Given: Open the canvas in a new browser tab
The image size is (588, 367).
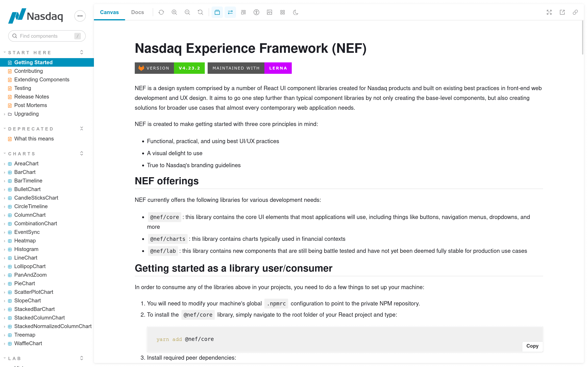Looking at the screenshot, I should click(562, 12).
